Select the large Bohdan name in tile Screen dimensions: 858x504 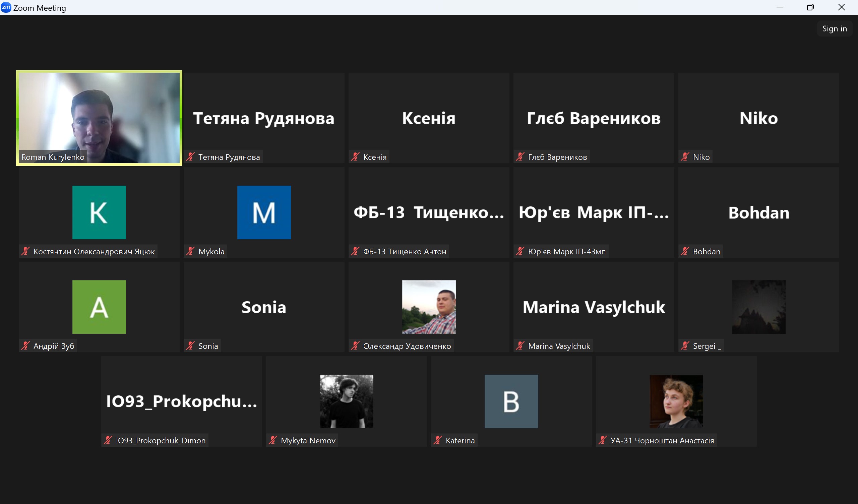tap(758, 212)
